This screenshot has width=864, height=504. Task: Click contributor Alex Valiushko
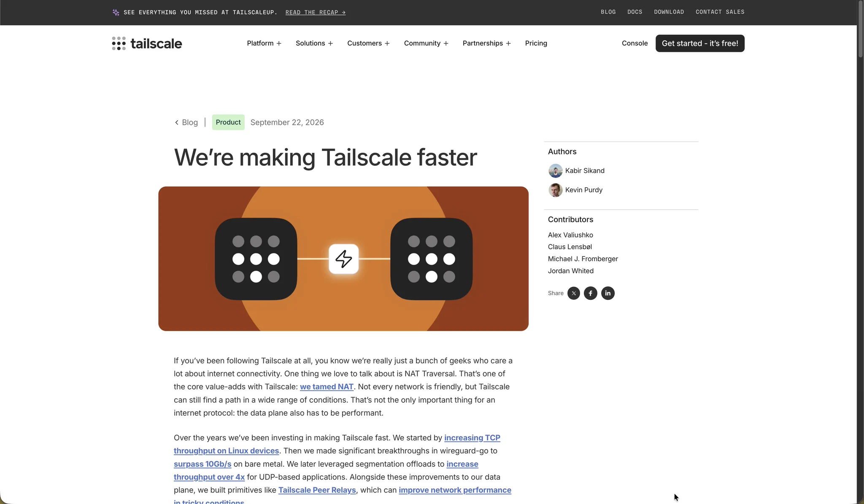[570, 235]
